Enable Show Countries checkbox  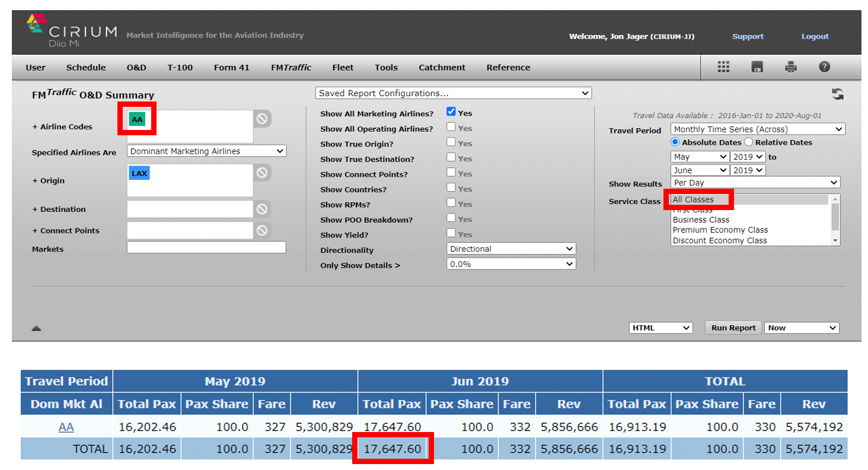451,188
